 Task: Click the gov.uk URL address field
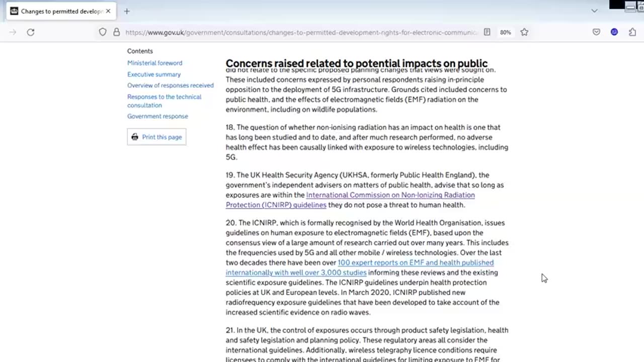301,32
